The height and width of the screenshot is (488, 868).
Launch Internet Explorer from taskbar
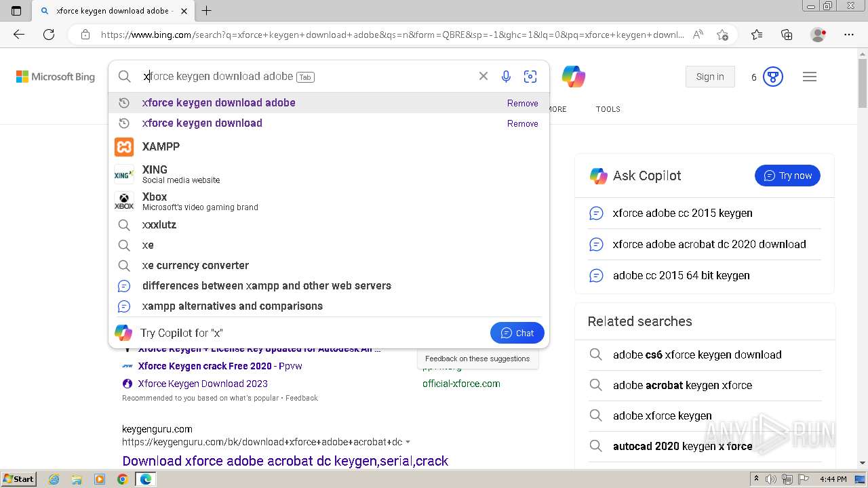tap(54, 479)
